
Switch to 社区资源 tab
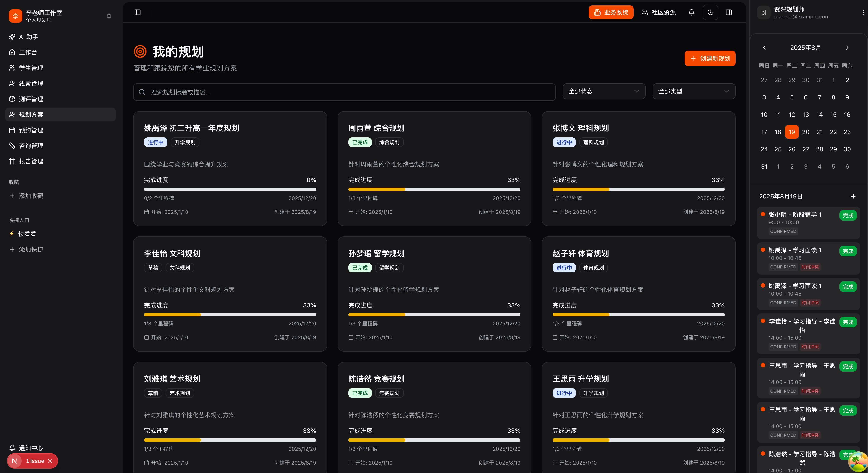658,13
